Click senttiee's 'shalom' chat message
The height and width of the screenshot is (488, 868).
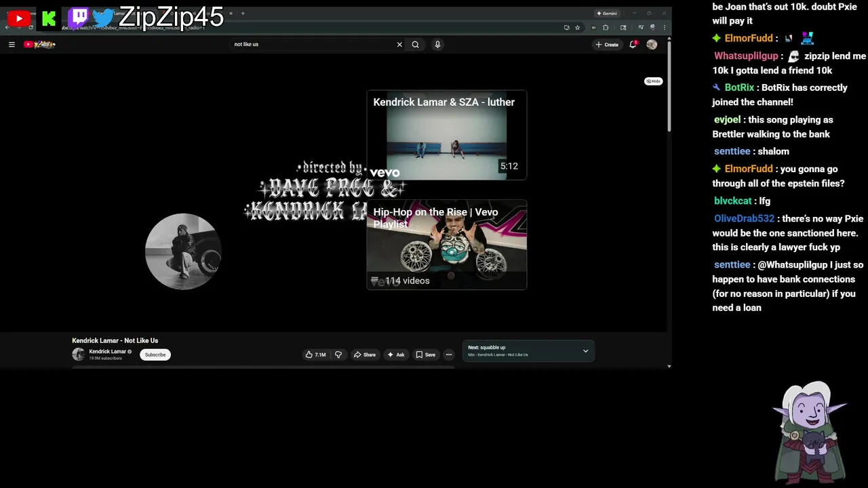[x=773, y=151]
